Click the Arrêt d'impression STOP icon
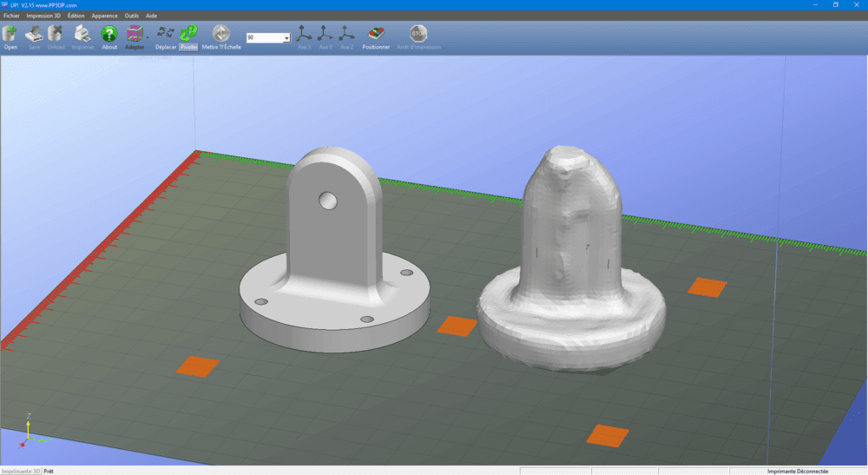The height and width of the screenshot is (475, 868). (418, 33)
